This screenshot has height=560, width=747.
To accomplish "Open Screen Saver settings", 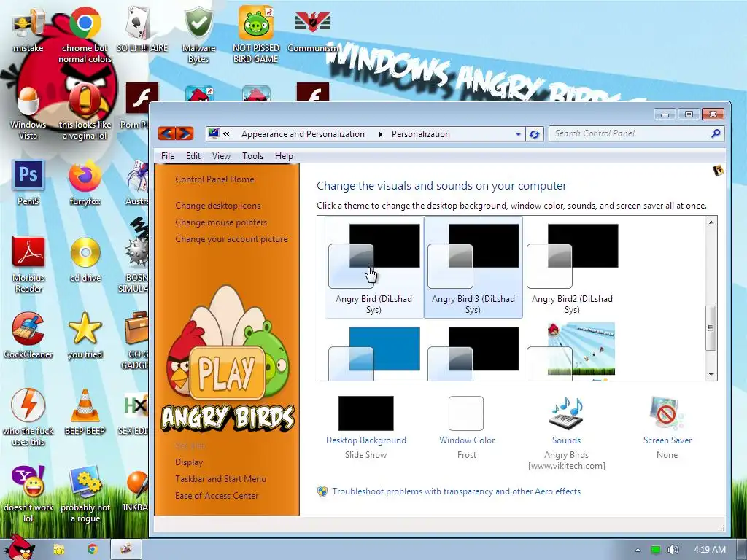I will point(667,427).
